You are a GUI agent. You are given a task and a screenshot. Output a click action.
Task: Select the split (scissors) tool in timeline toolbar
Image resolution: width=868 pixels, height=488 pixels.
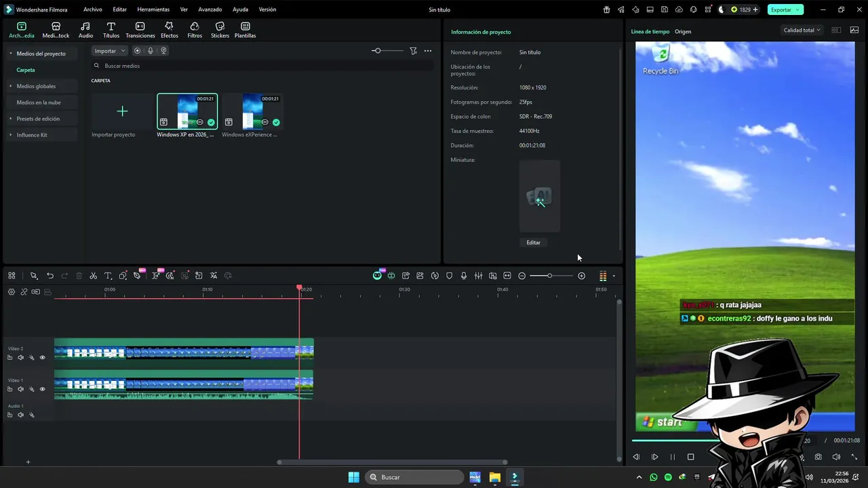pyautogui.click(x=93, y=276)
